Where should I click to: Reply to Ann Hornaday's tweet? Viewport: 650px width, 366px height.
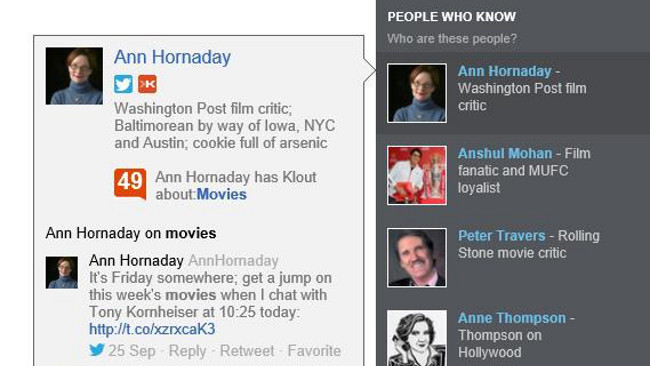tap(187, 351)
